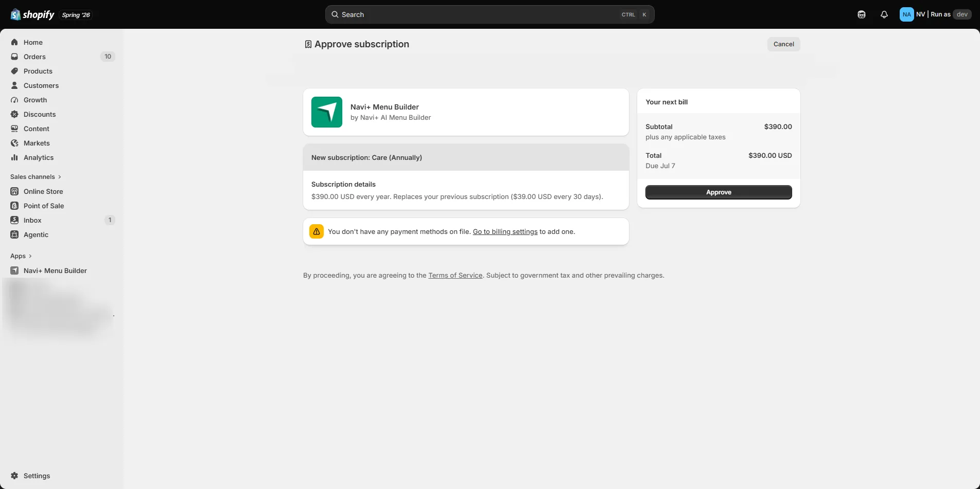
Task: Click the yellow warning triangle icon
Action: pyautogui.click(x=317, y=231)
